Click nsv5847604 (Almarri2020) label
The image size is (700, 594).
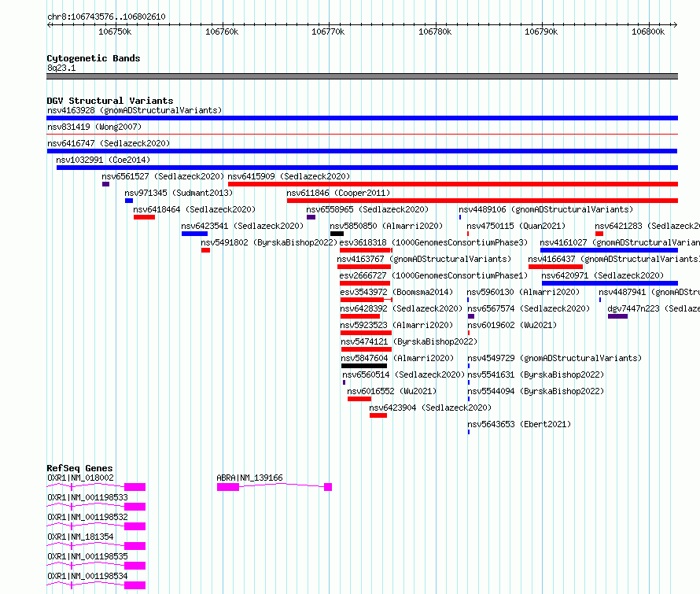(x=397, y=358)
